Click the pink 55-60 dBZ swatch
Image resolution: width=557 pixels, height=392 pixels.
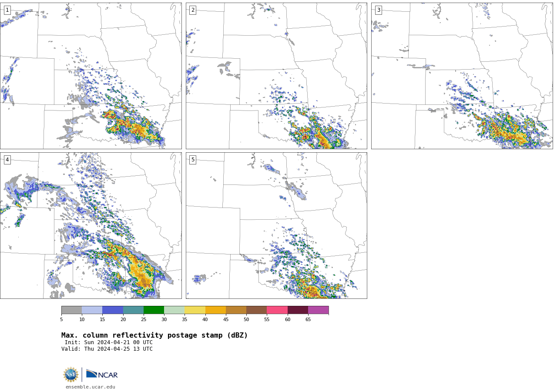(x=277, y=310)
